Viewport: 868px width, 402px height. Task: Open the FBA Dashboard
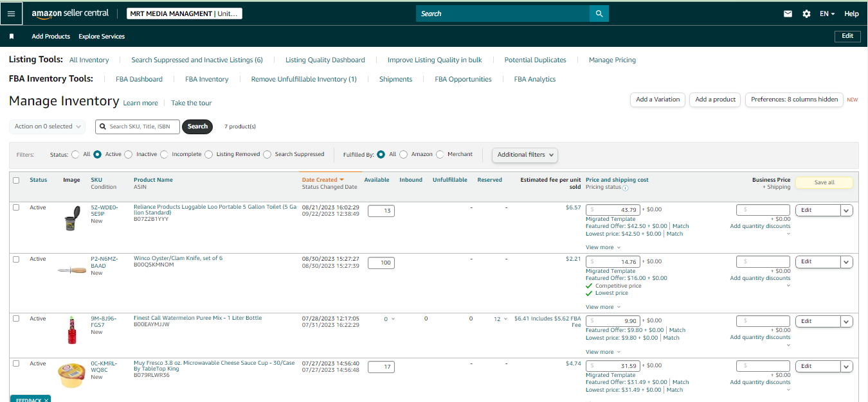139,79
